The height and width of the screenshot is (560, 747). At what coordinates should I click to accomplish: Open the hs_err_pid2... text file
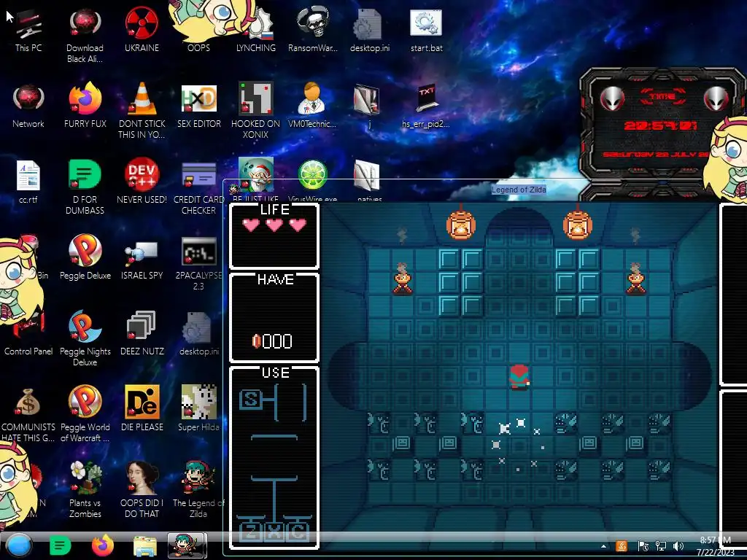(x=426, y=106)
